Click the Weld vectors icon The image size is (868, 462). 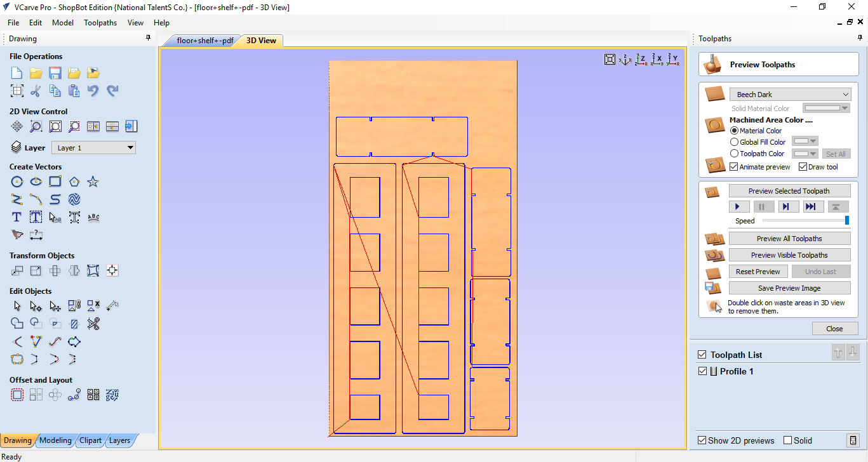click(x=17, y=324)
